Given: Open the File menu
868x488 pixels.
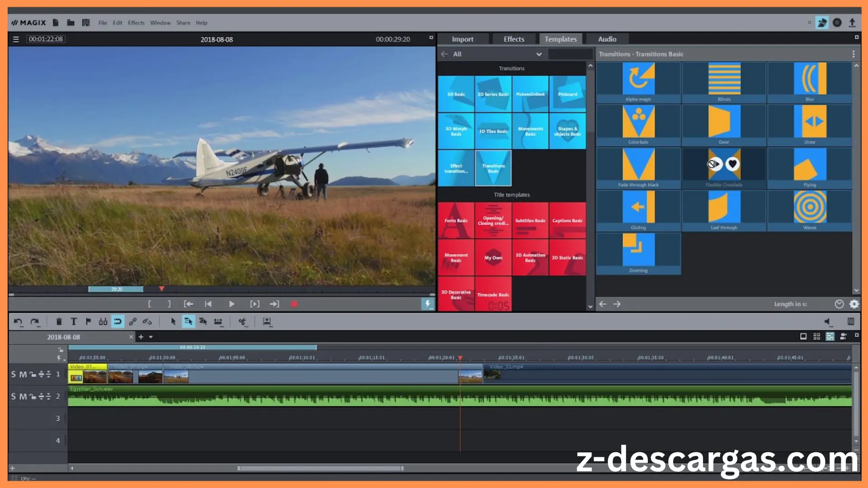Looking at the screenshot, I should [x=103, y=23].
